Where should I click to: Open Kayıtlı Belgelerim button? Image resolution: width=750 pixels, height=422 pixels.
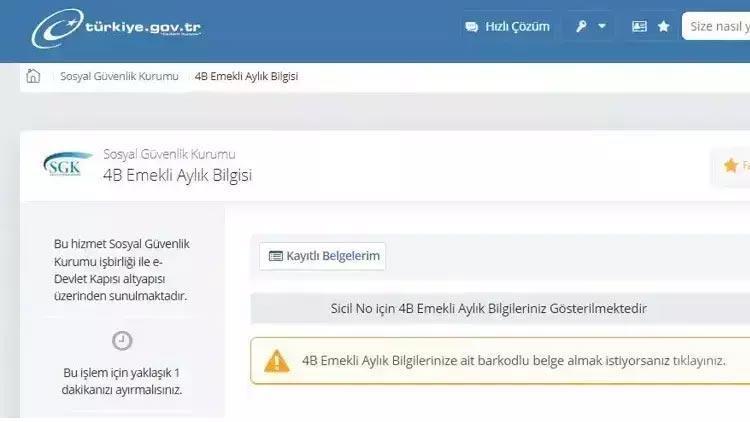click(x=322, y=256)
